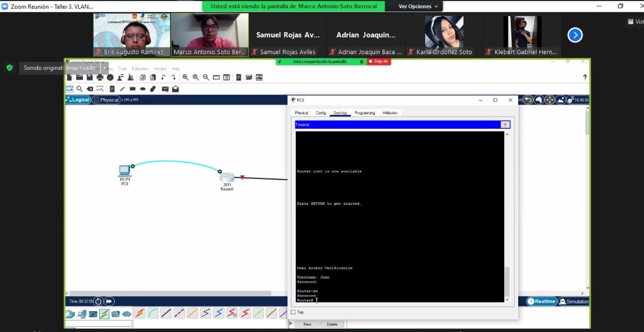
Task: Choose the Draw Ellipse tool
Action: [143, 89]
